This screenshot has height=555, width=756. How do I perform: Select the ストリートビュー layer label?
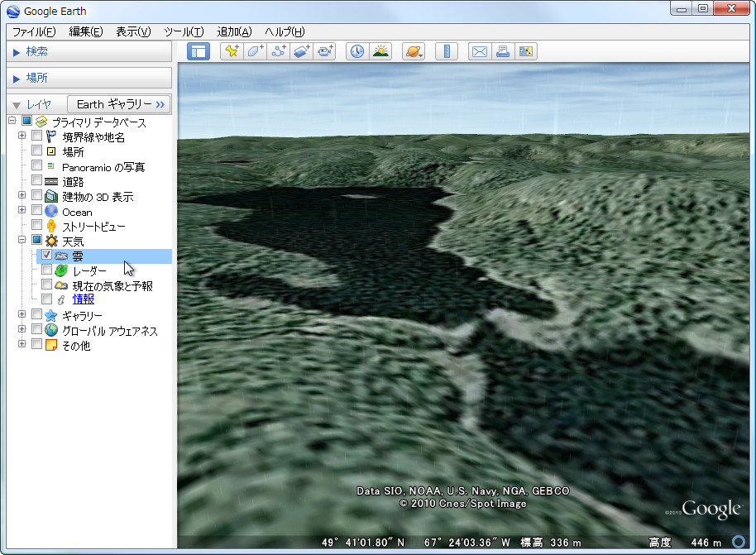pyautogui.click(x=93, y=226)
